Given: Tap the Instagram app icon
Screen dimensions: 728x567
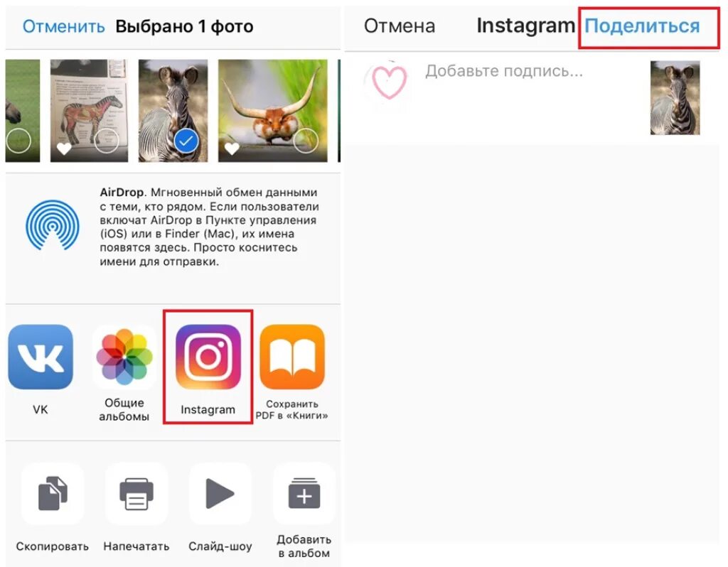Looking at the screenshot, I should click(208, 357).
